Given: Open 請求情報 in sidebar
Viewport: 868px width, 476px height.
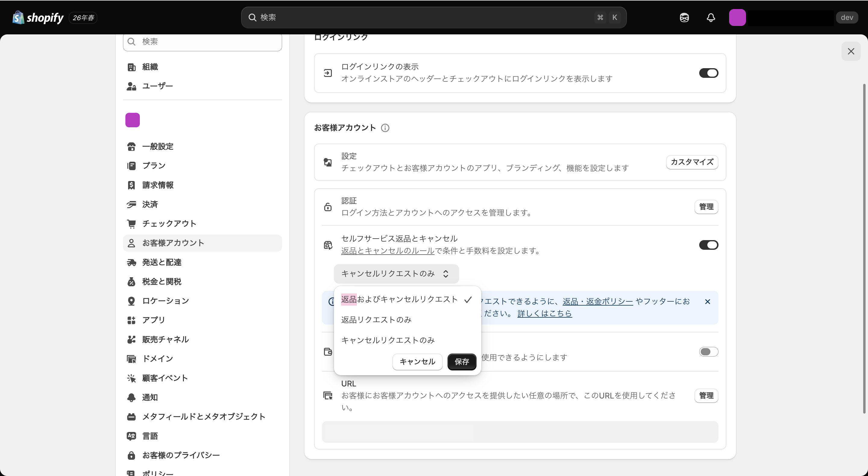Looking at the screenshot, I should (202, 185).
